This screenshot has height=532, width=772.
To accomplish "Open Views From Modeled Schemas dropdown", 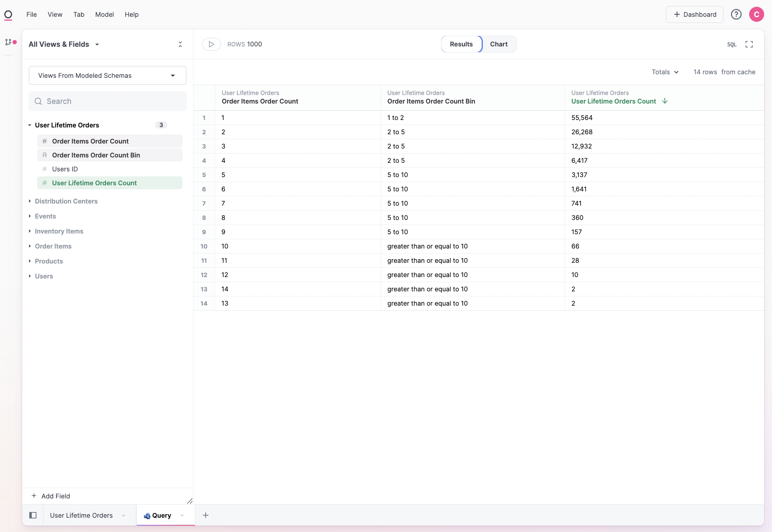I will [107, 76].
